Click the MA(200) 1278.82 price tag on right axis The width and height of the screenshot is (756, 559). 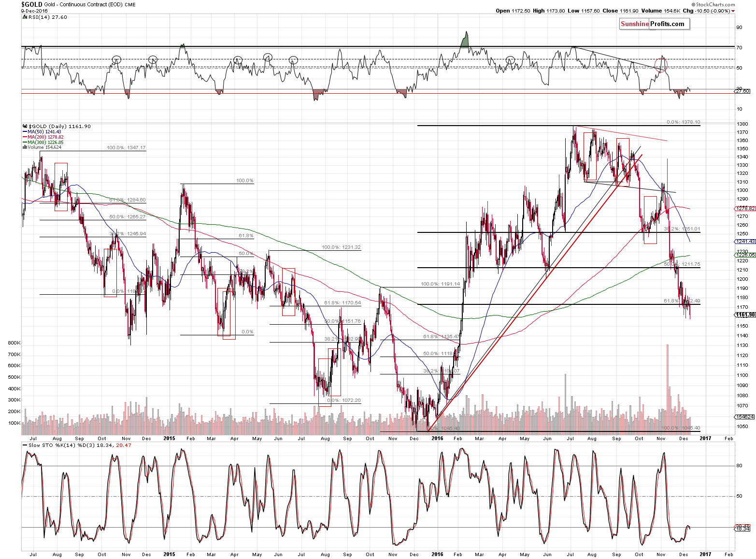point(745,208)
